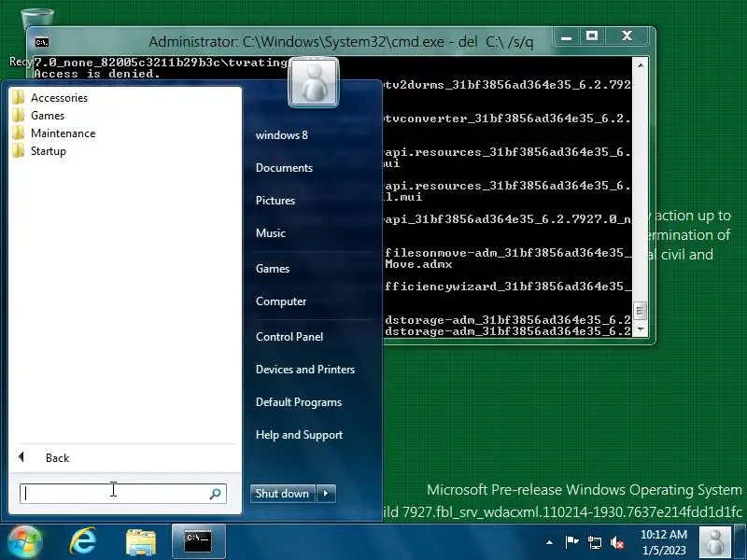Viewport: 747px width, 560px height.
Task: Click the cmd window system icon
Action: (x=42, y=42)
